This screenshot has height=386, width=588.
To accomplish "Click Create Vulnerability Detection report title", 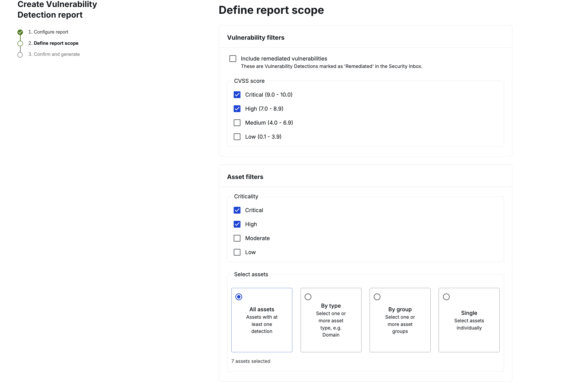I will [57, 10].
